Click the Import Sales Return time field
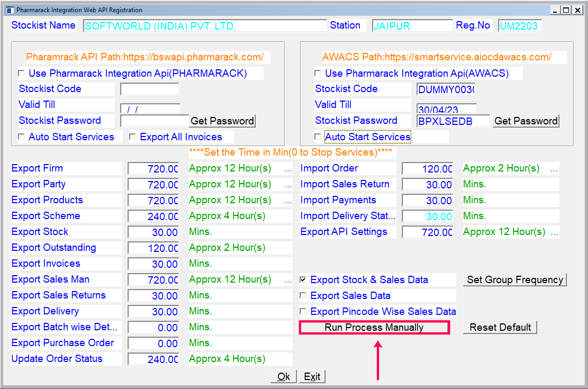The image size is (588, 389). tap(428, 185)
